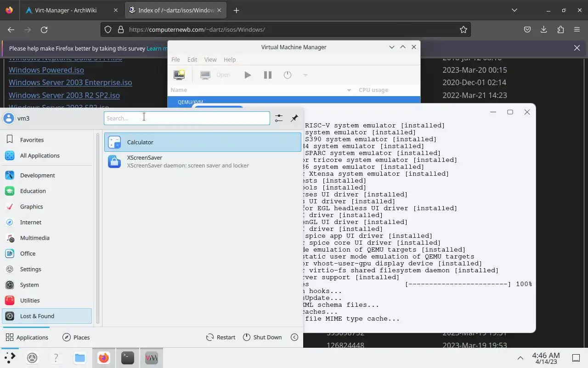
Task: Click the show desktop icon
Action: coord(576,358)
